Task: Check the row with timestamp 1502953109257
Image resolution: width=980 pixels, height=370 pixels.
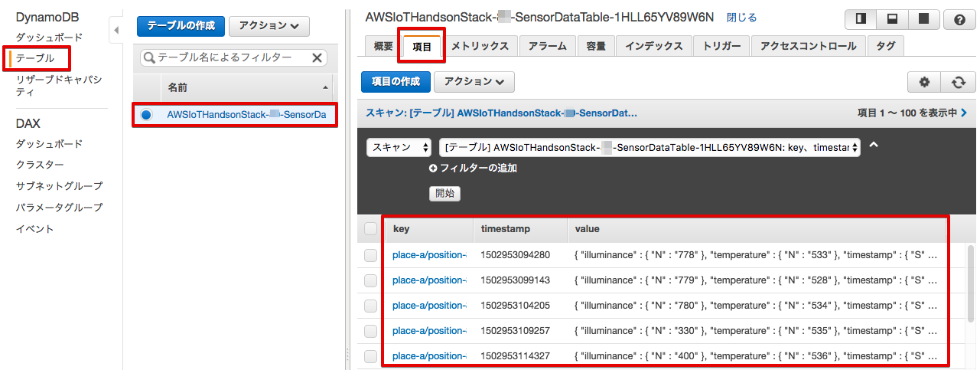Action: 371,331
